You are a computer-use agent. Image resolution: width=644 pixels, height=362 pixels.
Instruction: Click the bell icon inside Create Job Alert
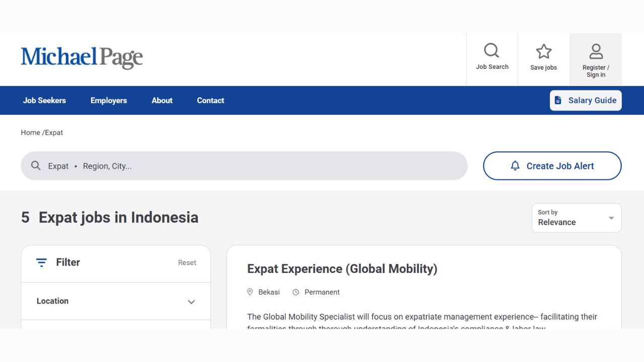(515, 165)
